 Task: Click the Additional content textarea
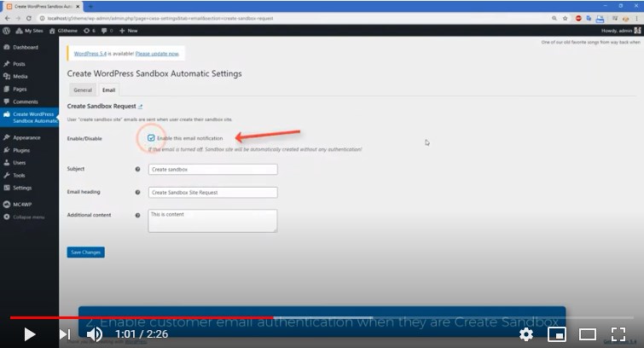[x=212, y=221]
